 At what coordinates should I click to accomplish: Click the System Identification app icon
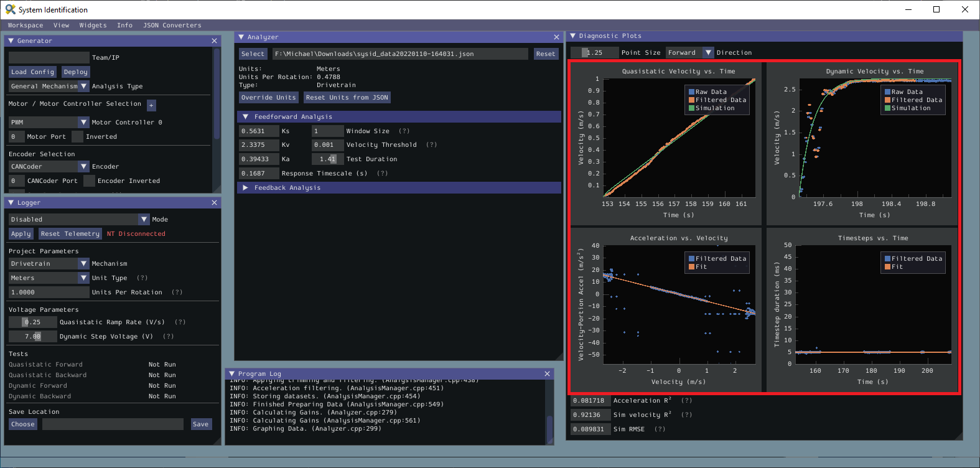pyautogui.click(x=10, y=9)
